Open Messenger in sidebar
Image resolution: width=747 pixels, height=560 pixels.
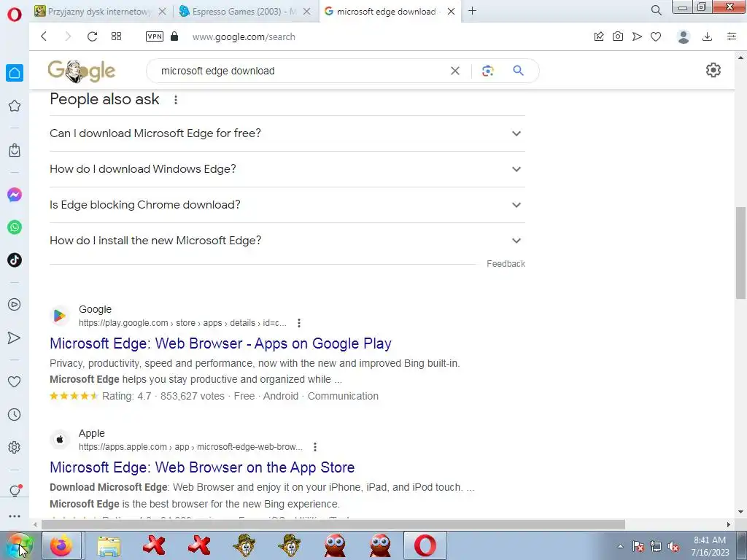point(15,195)
